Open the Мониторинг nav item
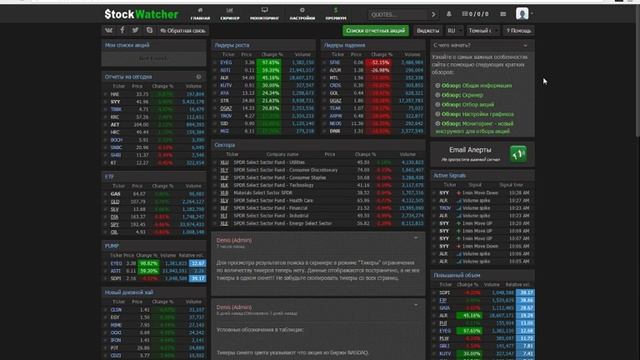Viewport: 640px width, 360px height. 264,14
